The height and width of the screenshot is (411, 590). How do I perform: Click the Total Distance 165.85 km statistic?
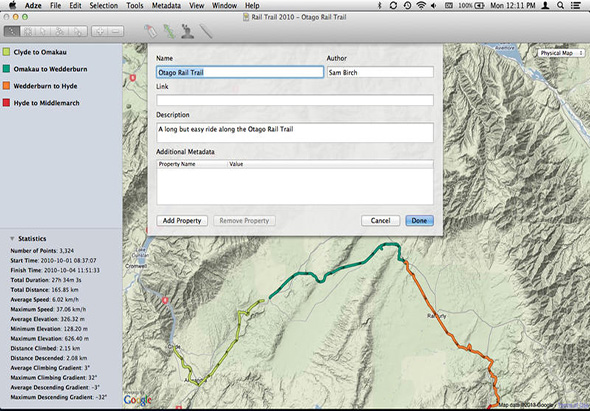point(45,290)
